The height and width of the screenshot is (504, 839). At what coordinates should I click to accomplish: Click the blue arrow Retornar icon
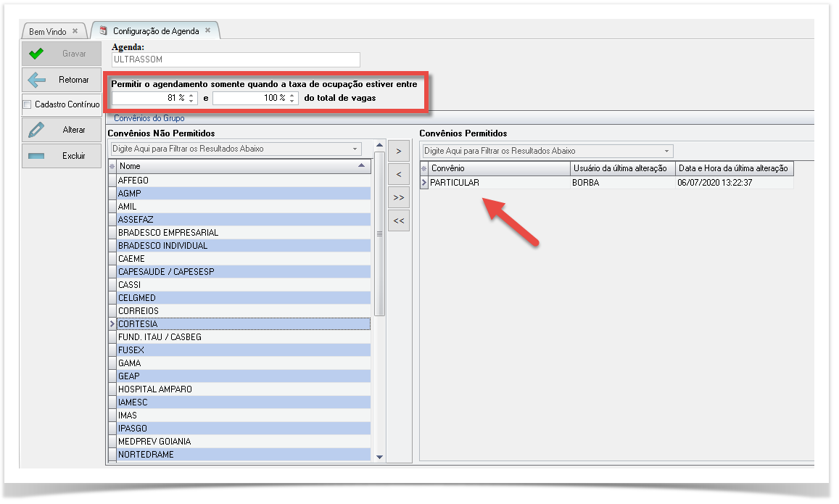[x=36, y=80]
